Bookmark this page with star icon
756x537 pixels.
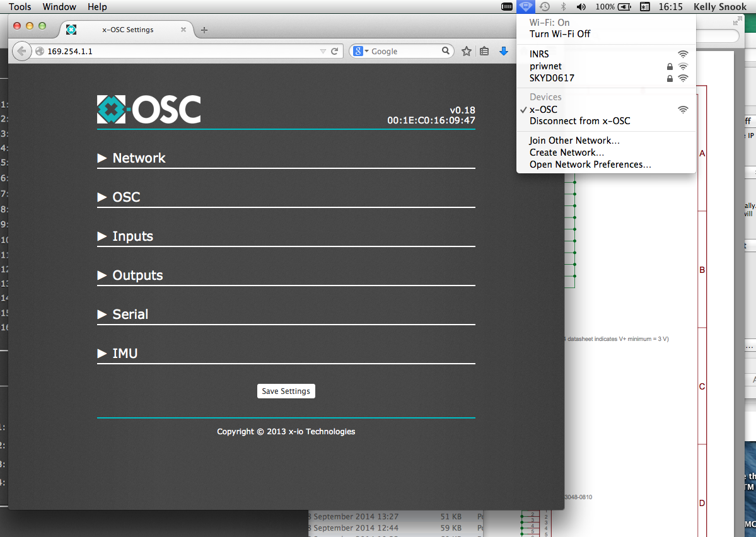click(x=466, y=51)
